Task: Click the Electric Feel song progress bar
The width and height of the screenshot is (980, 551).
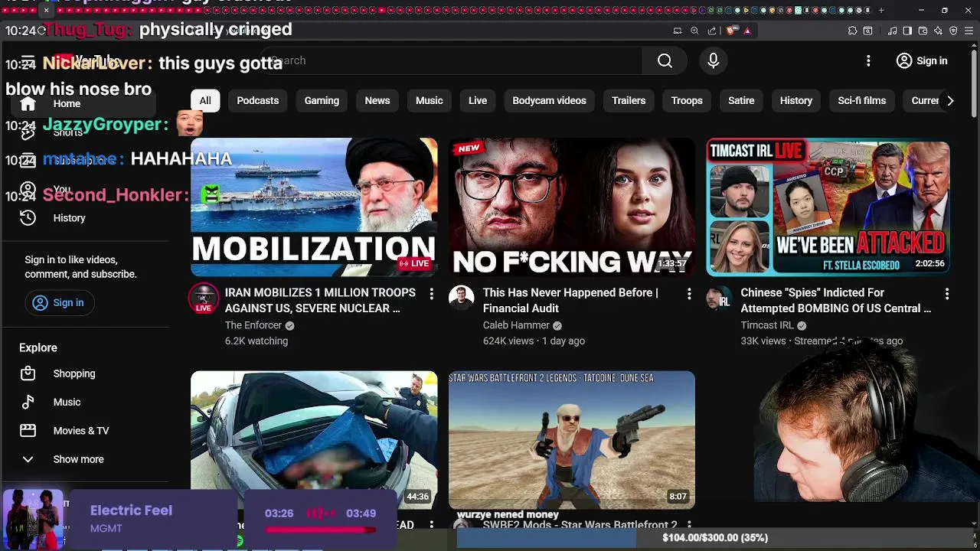Action: 321,530
